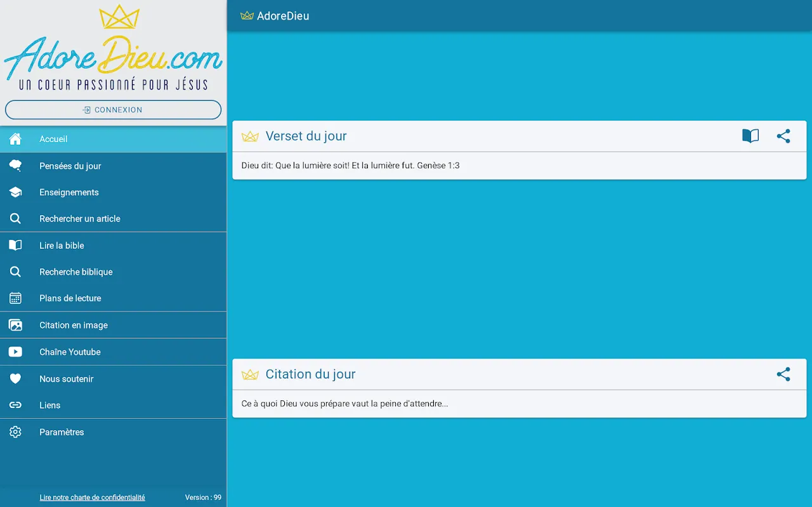Click the YouTube play icon in sidebar

pos(15,352)
